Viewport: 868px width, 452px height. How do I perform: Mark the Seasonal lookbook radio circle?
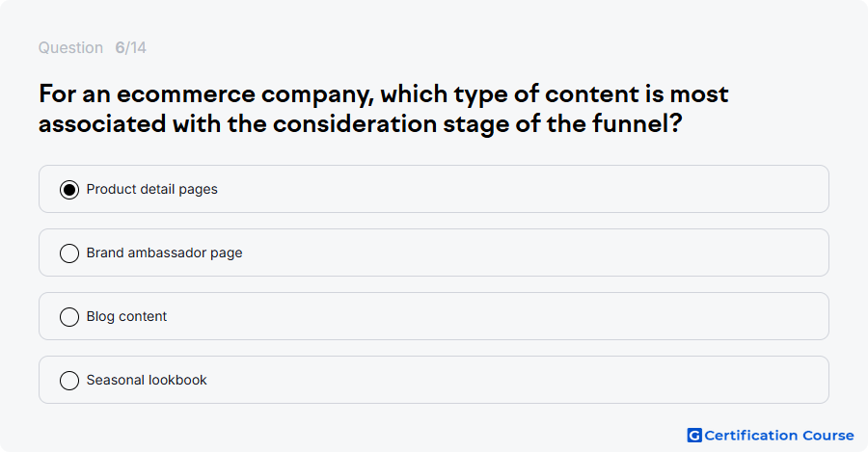tap(69, 381)
